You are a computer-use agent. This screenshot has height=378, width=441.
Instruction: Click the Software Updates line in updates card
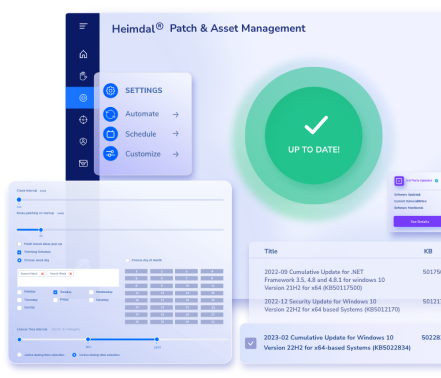point(407,195)
